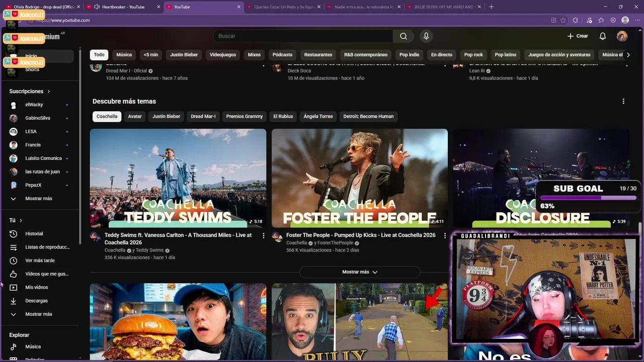Click the Buscar search field
Image resolution: width=644 pixels, height=362 pixels.
coord(303,36)
